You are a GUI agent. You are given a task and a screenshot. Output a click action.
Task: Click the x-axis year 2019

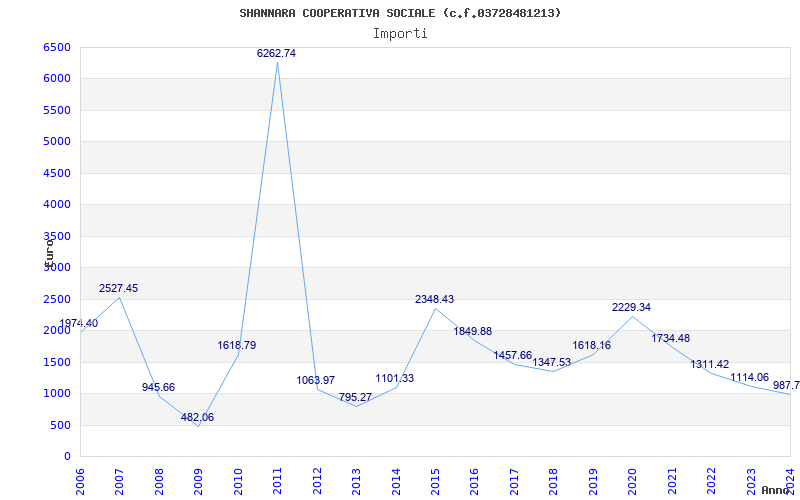point(593,481)
